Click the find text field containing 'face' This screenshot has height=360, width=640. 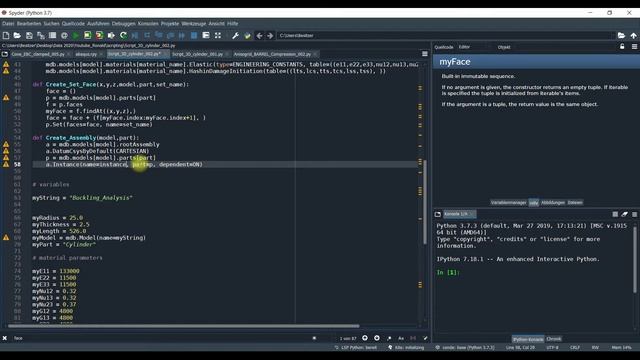163,338
